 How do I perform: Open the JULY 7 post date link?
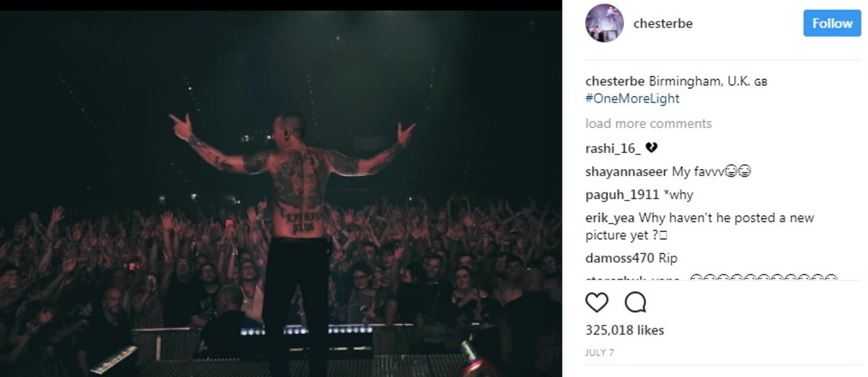coord(598,353)
